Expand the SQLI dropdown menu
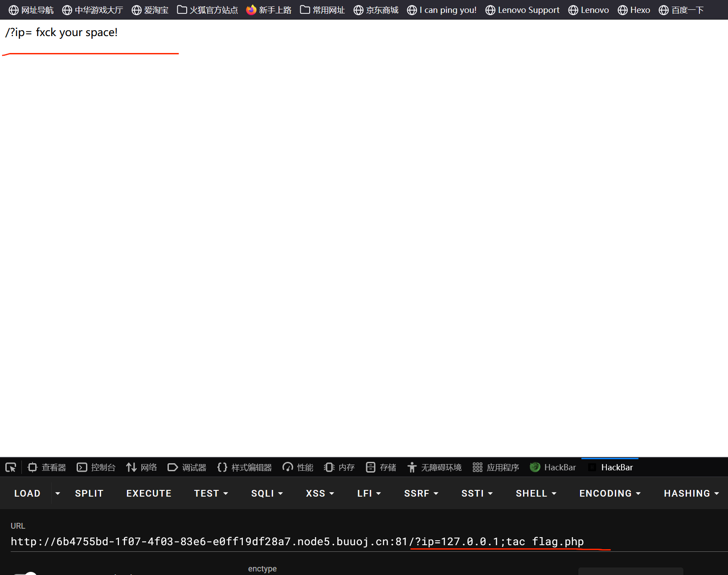Viewport: 728px width, 575px height. click(267, 493)
